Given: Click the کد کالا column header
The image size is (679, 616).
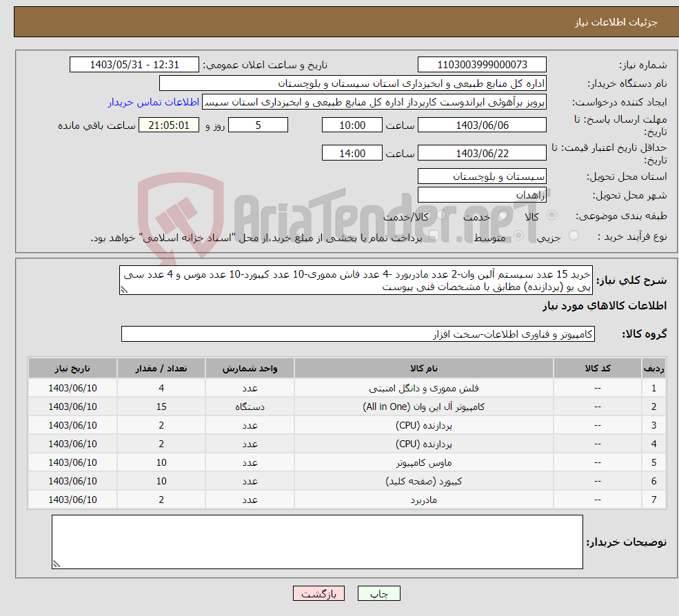Looking at the screenshot, I should coord(598,369).
